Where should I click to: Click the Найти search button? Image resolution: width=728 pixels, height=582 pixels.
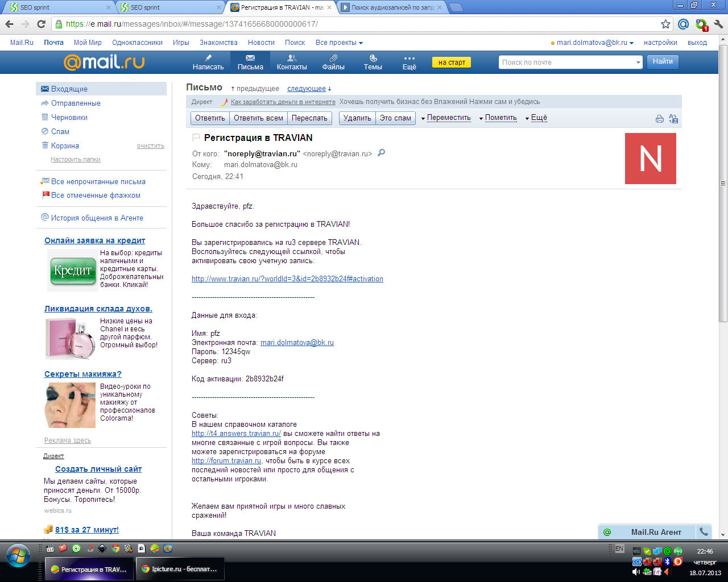(663, 62)
